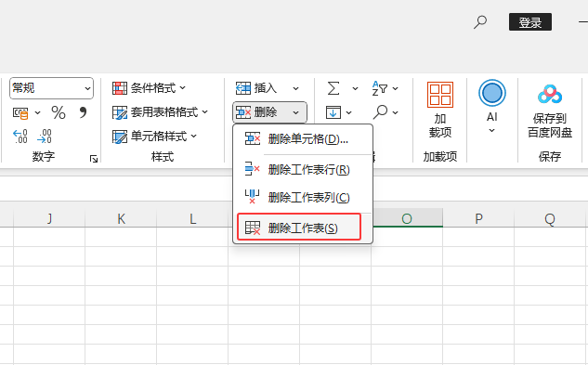Apply accounting number format icon

click(20, 113)
